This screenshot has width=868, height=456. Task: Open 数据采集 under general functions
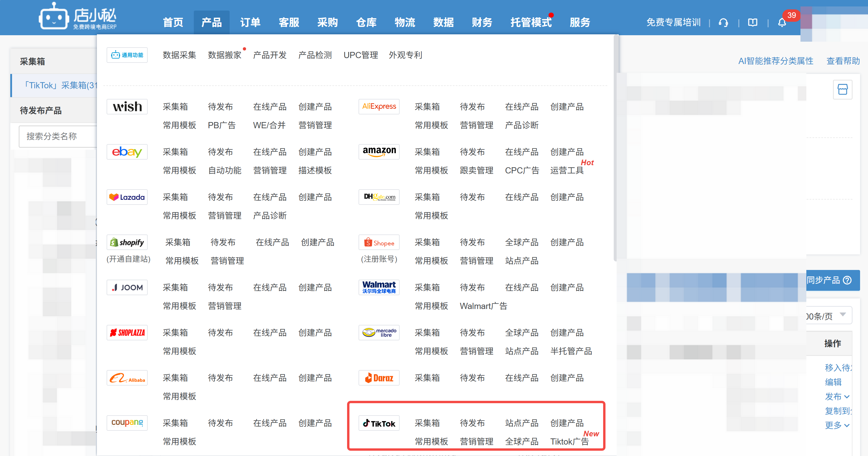tap(179, 55)
